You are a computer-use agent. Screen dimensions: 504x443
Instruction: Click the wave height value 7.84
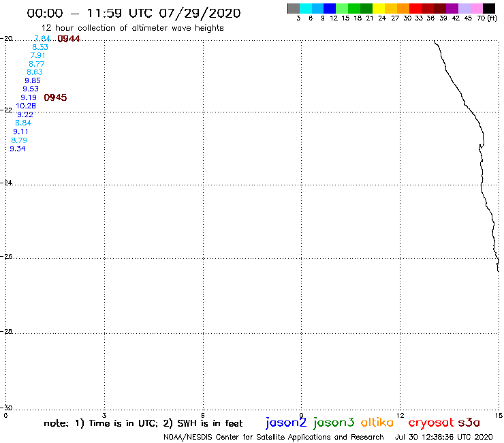pyautogui.click(x=42, y=39)
